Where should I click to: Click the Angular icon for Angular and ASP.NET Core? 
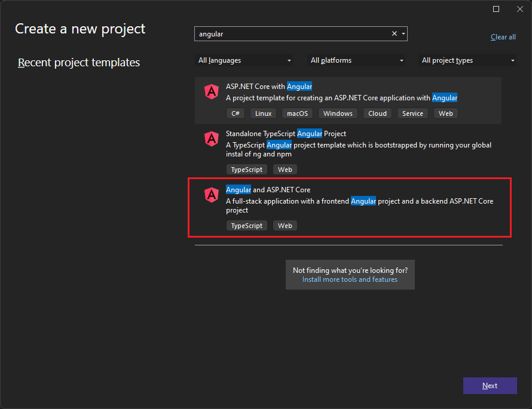[211, 195]
